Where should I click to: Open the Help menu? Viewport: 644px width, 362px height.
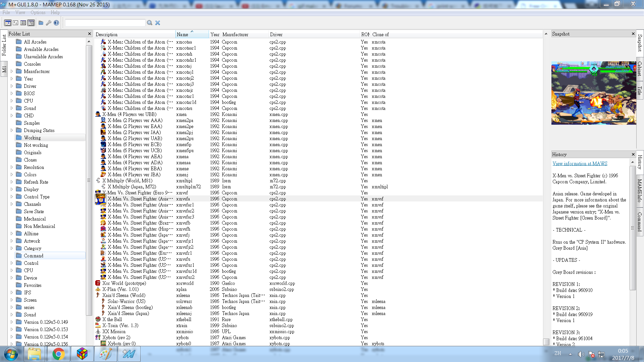[55, 12]
